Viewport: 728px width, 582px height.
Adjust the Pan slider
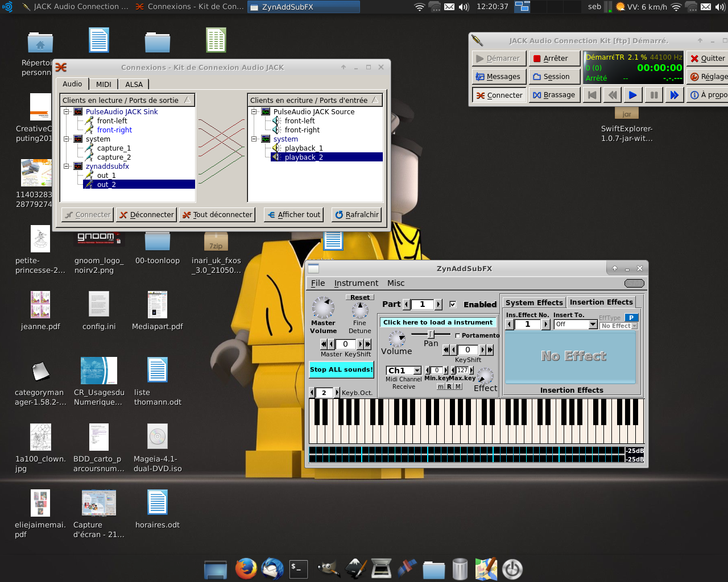[431, 334]
